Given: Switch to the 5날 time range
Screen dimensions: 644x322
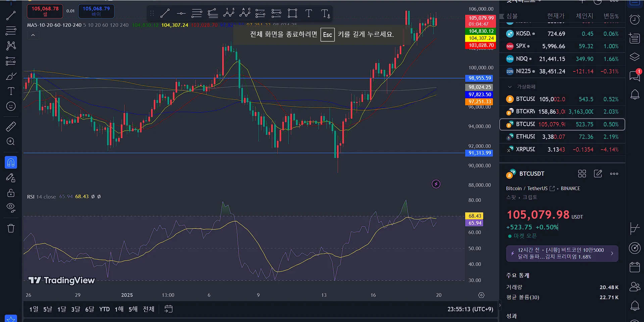Looking at the screenshot, I should coord(48,309).
